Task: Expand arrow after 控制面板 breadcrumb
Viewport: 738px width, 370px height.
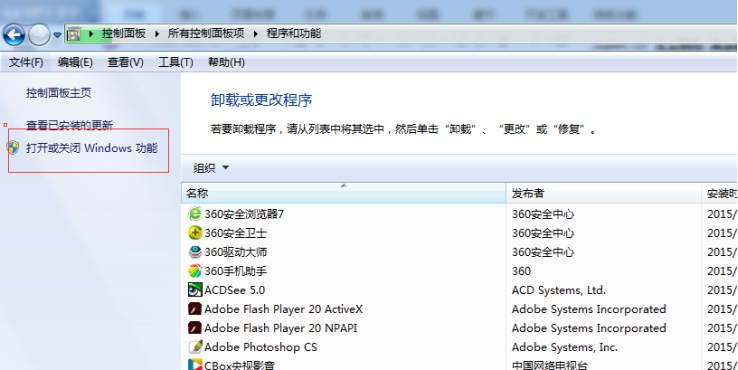Action: [x=157, y=34]
